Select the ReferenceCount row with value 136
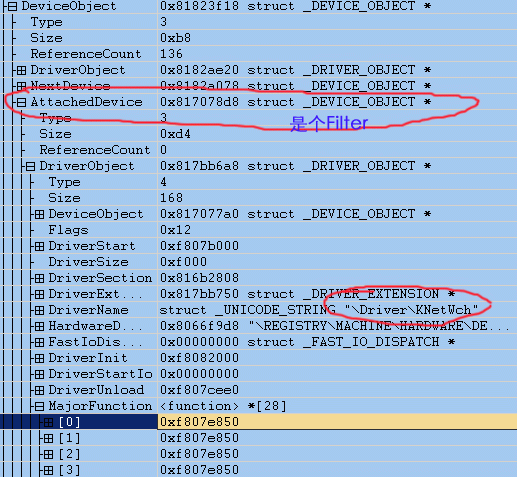517x477 pixels. click(86, 54)
